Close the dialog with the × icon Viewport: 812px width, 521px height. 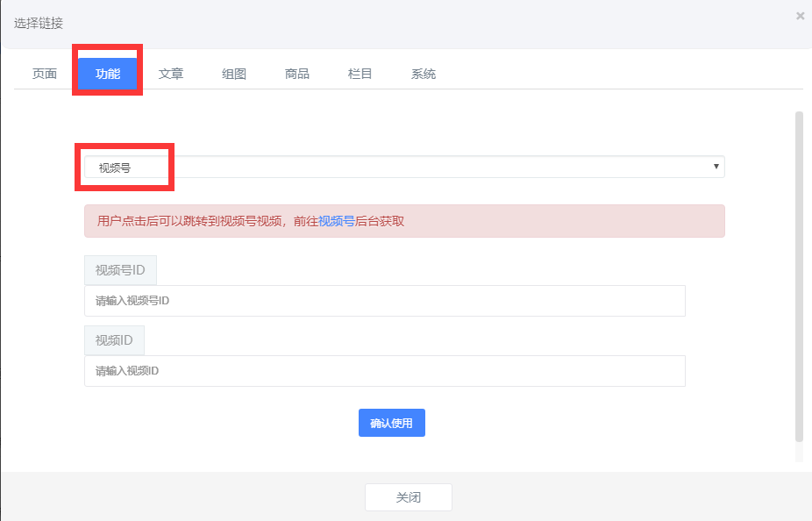tap(800, 16)
